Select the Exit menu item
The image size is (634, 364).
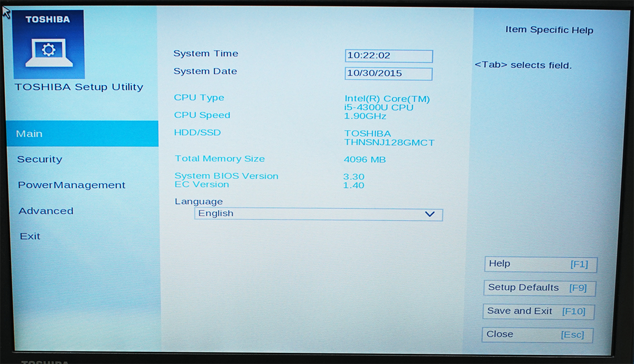(30, 236)
